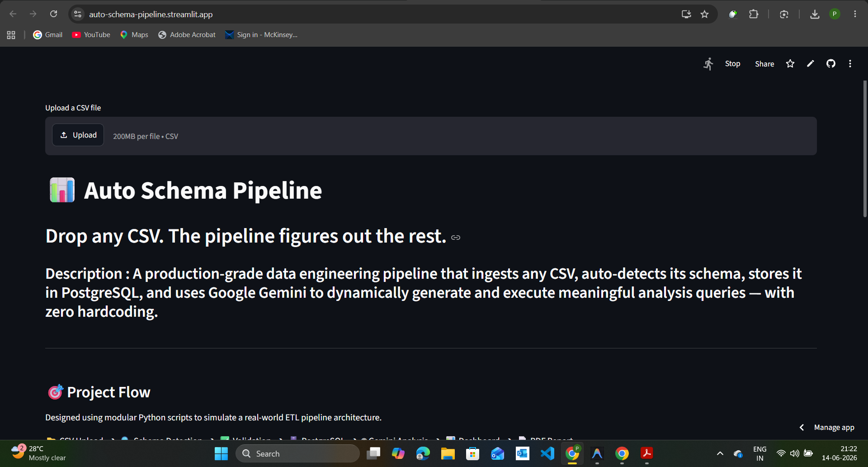The height and width of the screenshot is (467, 868).
Task: Open Streamlit three-dot app menu
Action: (x=850, y=64)
